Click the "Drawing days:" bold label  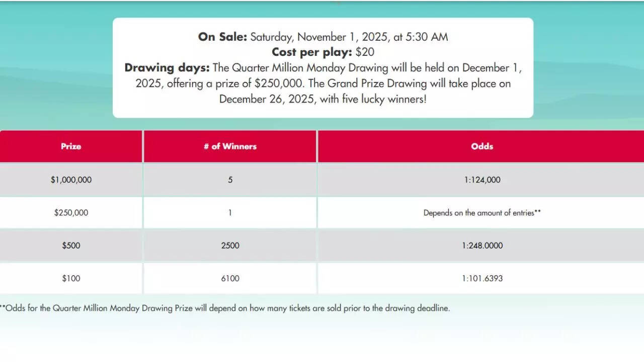[167, 68]
